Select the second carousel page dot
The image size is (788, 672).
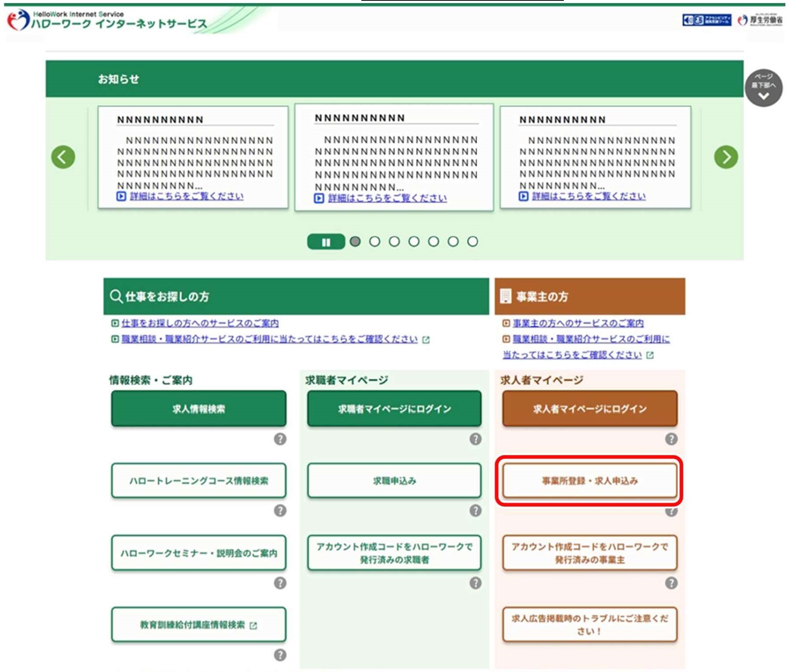coord(375,242)
